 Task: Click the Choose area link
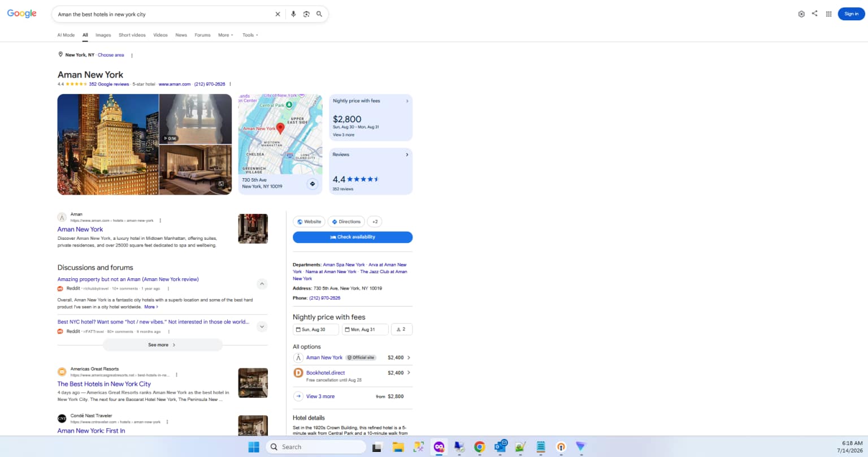tap(111, 55)
